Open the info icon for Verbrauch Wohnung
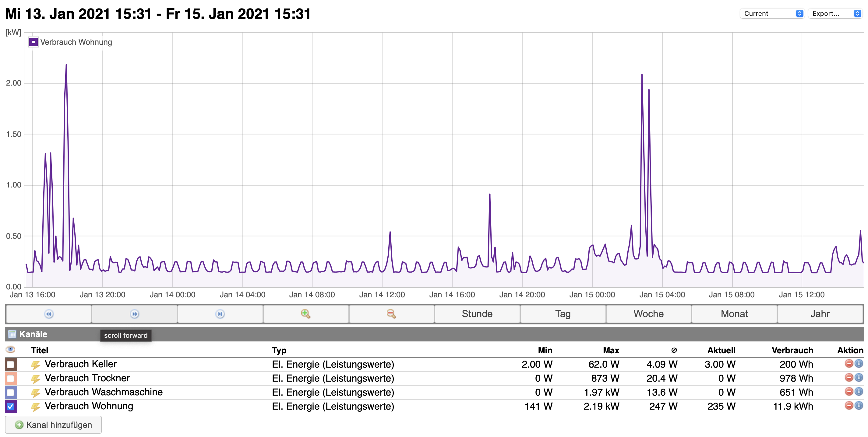This screenshot has width=868, height=437. tap(859, 405)
